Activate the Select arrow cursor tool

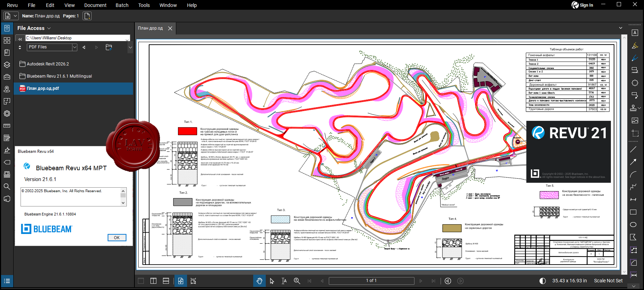coord(272,281)
